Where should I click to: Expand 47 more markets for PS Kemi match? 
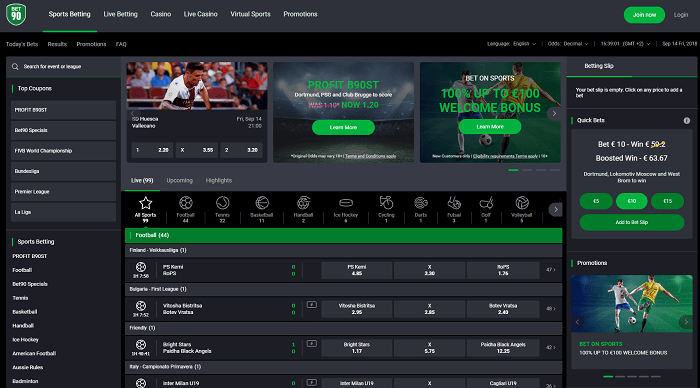pos(551,270)
